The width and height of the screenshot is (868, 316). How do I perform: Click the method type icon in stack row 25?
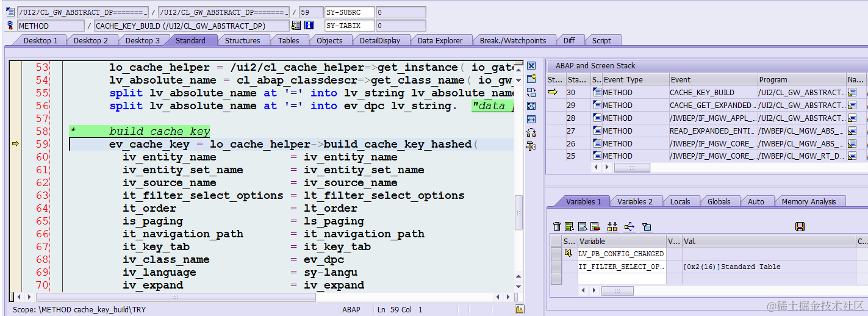point(597,156)
